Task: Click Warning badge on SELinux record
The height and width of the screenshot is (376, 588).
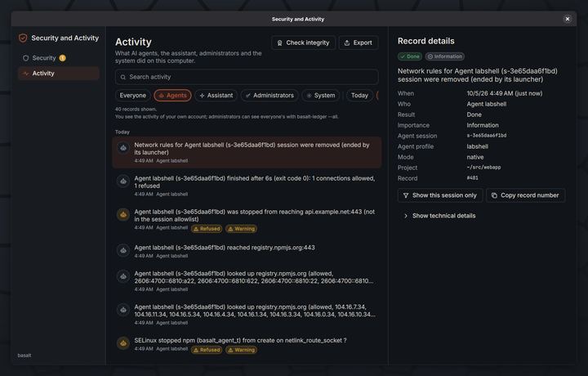Action: pyautogui.click(x=241, y=350)
